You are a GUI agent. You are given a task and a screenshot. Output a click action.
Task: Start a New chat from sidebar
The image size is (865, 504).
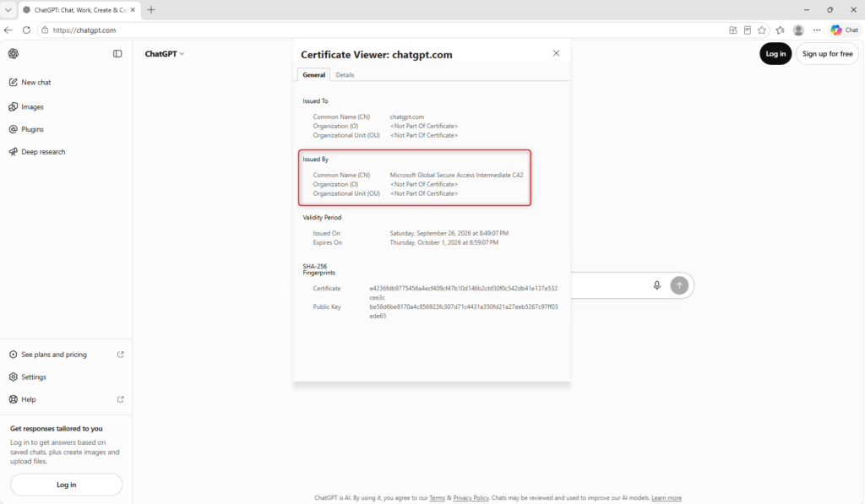pos(30,82)
